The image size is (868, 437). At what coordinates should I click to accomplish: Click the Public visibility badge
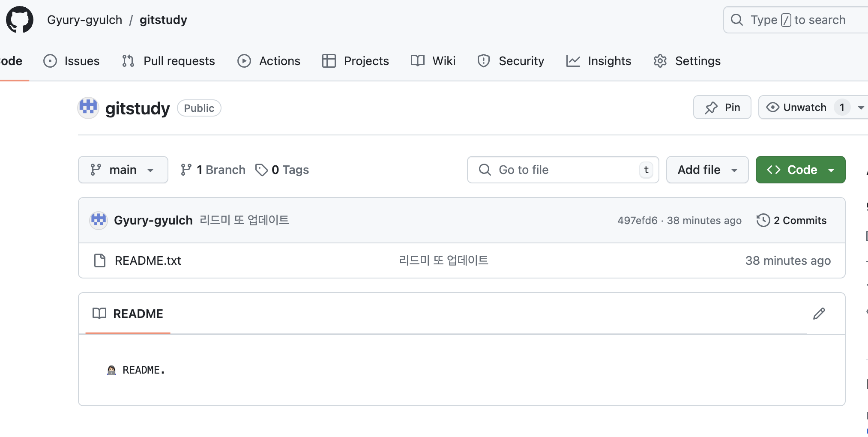click(x=199, y=108)
